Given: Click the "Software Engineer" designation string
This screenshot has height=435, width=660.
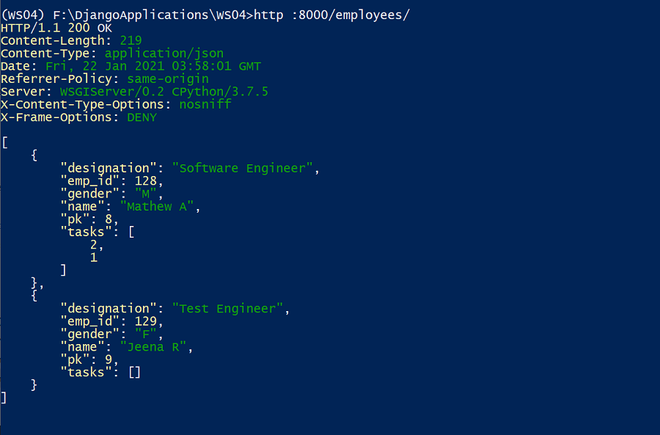Looking at the screenshot, I should point(242,168).
